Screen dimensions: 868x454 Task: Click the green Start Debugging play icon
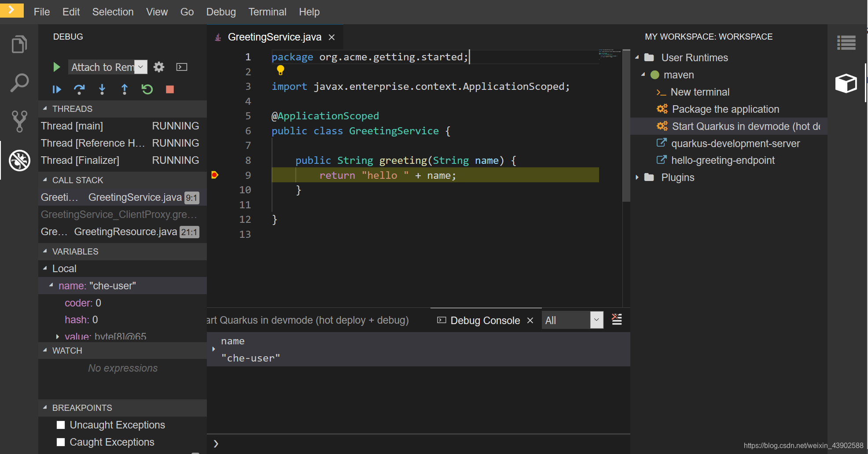56,67
